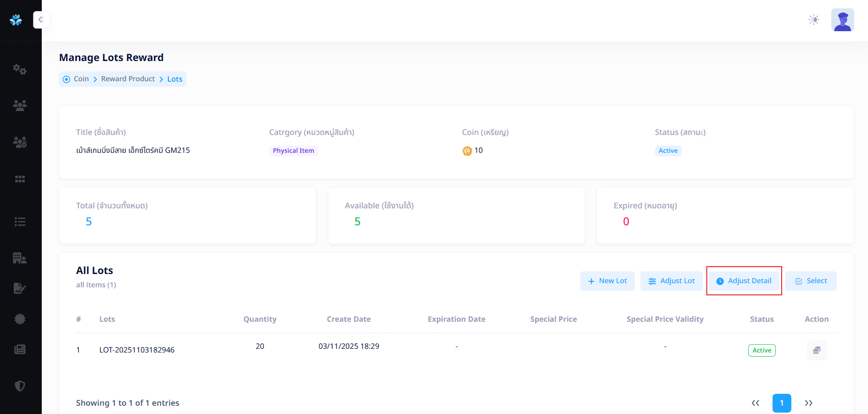Navigate to Reward Product in breadcrumb
Screen dimensions: 868x414
point(128,79)
